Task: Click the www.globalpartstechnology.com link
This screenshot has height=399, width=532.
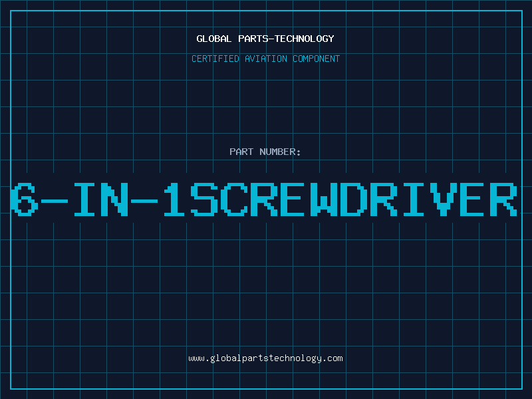Action: coord(265,358)
